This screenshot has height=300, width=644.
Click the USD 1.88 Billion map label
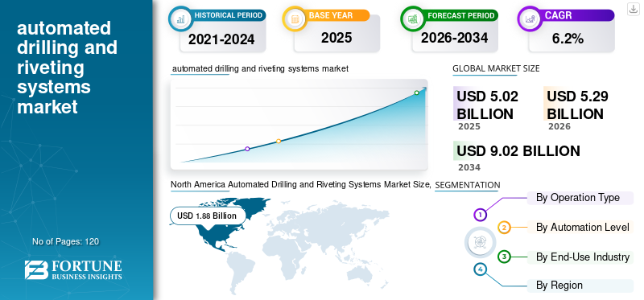click(x=207, y=216)
